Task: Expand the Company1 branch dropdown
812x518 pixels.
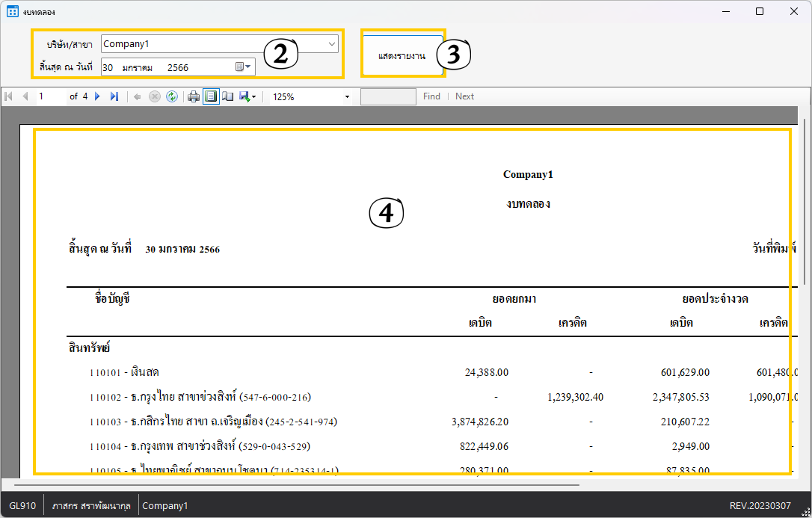Action: (331, 44)
